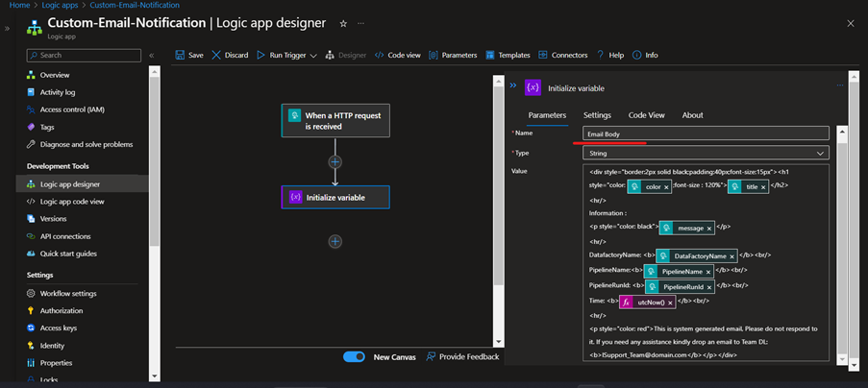Click the Save icon in toolbar
Screen dimensions: 868x388
[182, 56]
